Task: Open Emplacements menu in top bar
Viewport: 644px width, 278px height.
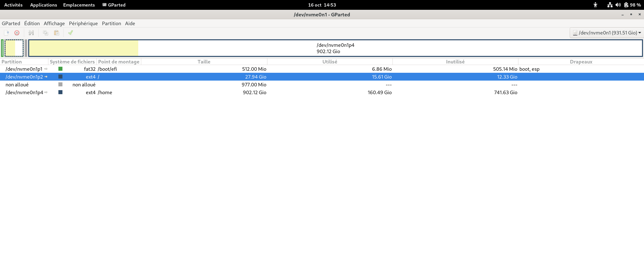Action: pyautogui.click(x=79, y=5)
